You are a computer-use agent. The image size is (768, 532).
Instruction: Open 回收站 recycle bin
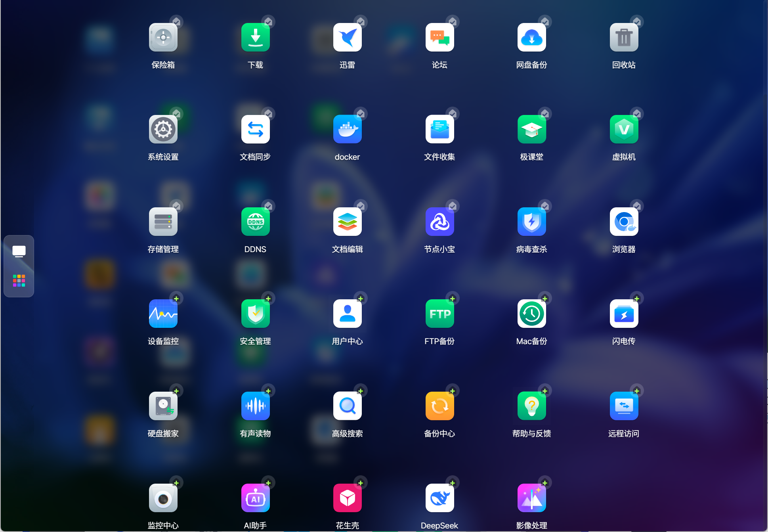point(624,37)
